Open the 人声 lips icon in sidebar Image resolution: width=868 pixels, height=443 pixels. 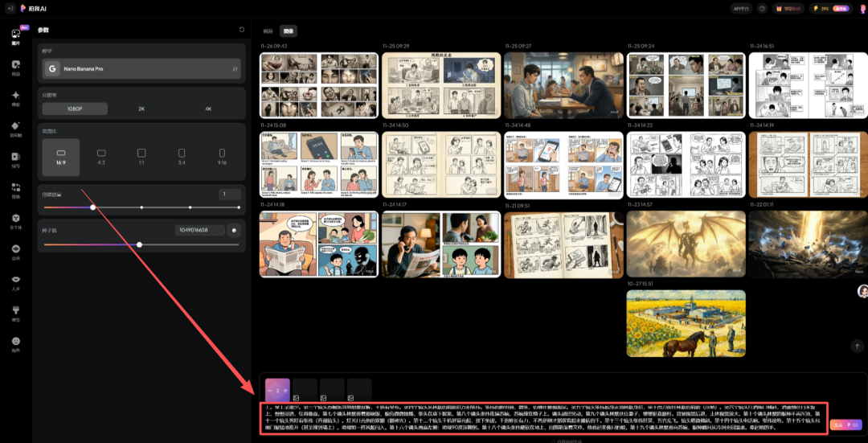(x=15, y=281)
